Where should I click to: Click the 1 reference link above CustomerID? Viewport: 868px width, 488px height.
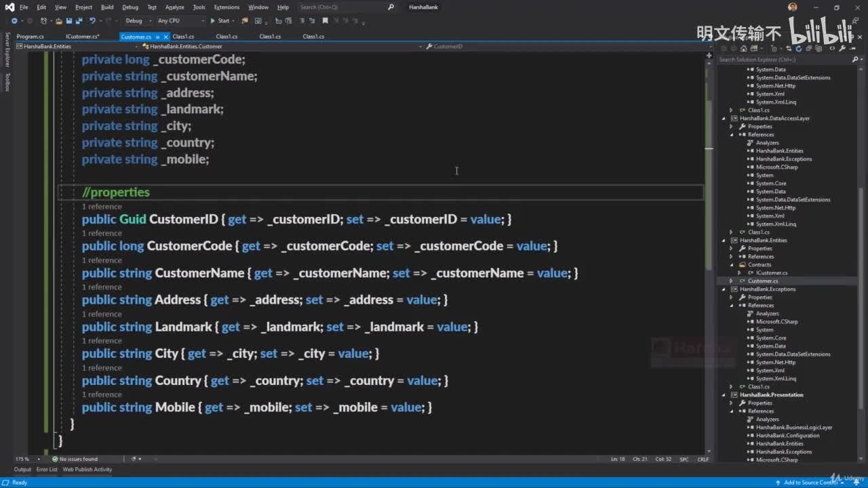[102, 207]
